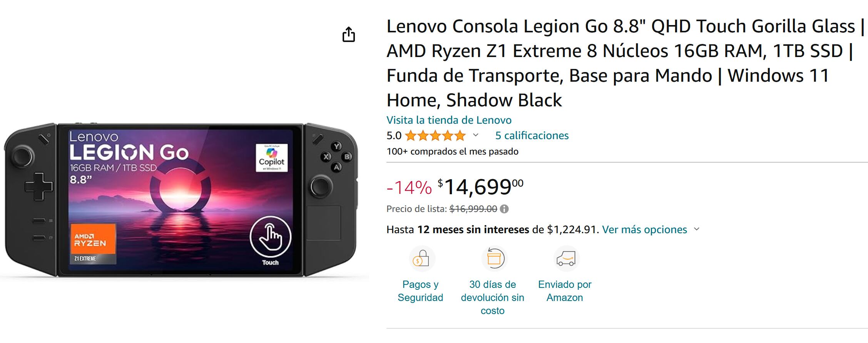Viewport: 868px width, 343px height.
Task: Click the Amazon delivery truck icon
Action: pyautogui.click(x=566, y=259)
